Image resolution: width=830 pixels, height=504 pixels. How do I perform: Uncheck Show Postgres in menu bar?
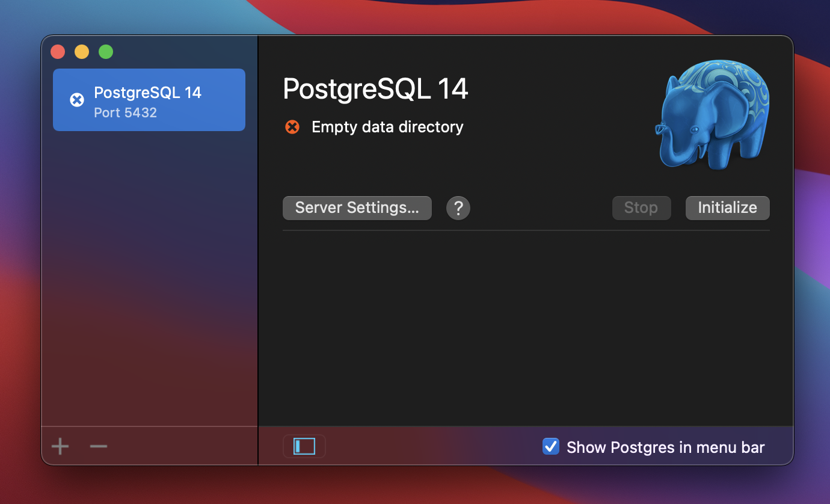[551, 446]
